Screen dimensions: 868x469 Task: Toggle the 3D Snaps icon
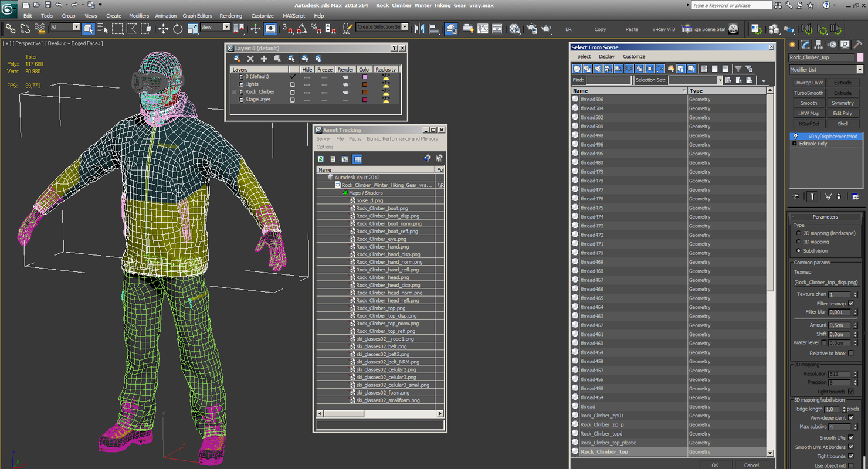[x=287, y=28]
